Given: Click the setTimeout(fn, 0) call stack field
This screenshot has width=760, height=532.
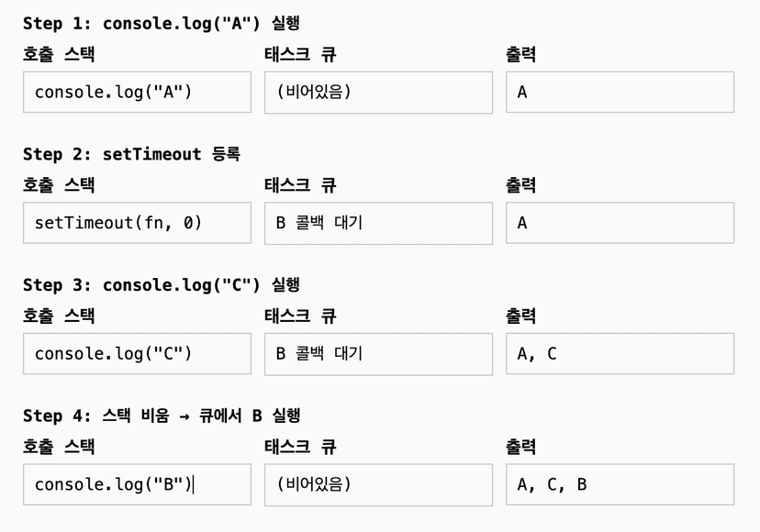Looking at the screenshot, I should tap(137, 223).
